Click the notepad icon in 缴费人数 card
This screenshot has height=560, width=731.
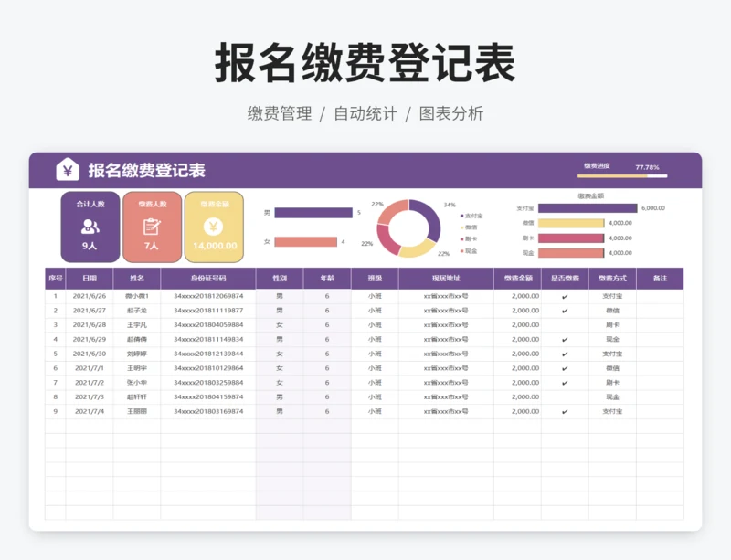click(152, 227)
